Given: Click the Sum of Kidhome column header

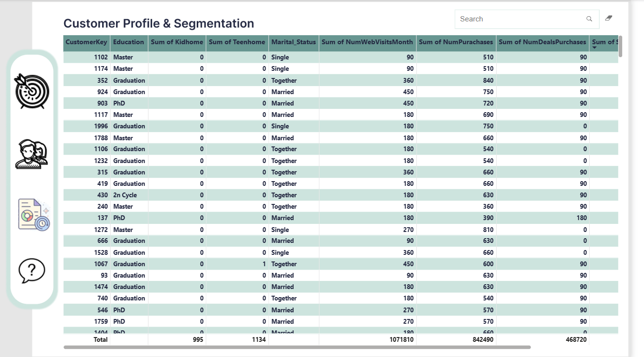Looking at the screenshot, I should (x=177, y=42).
